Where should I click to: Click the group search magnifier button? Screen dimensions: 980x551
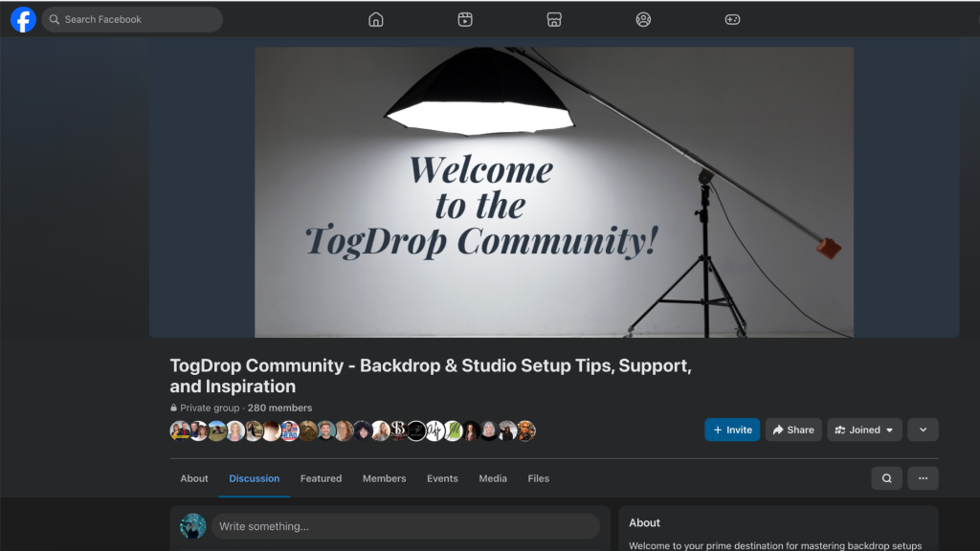[886, 478]
